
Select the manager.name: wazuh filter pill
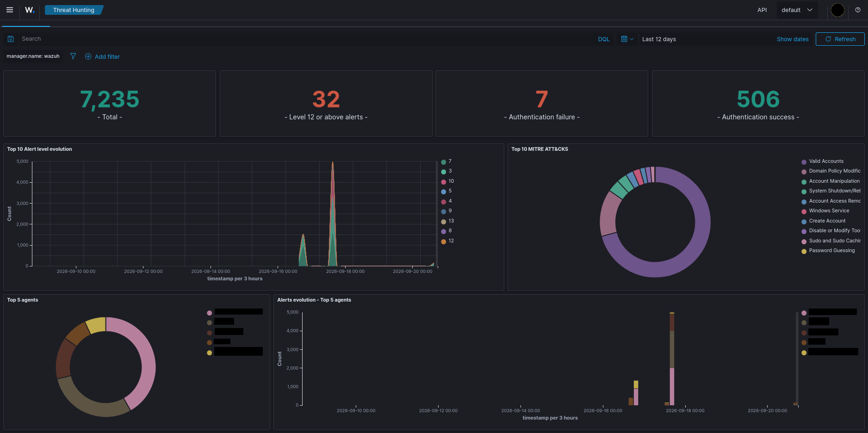[x=33, y=56]
